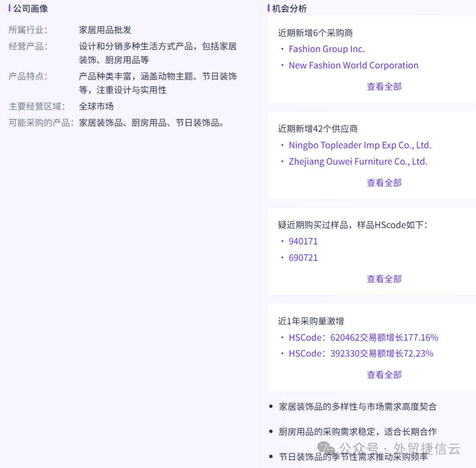Image resolution: width=476 pixels, height=468 pixels.
Task: View Ningbo Topleader Imp Exp Co., Ltd. details
Action: (x=360, y=145)
